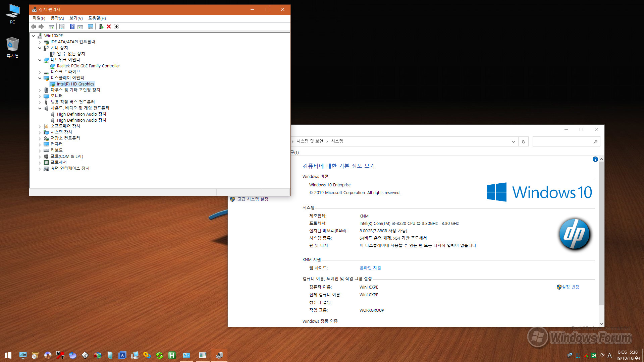Expand the 모니터 node

click(40, 96)
